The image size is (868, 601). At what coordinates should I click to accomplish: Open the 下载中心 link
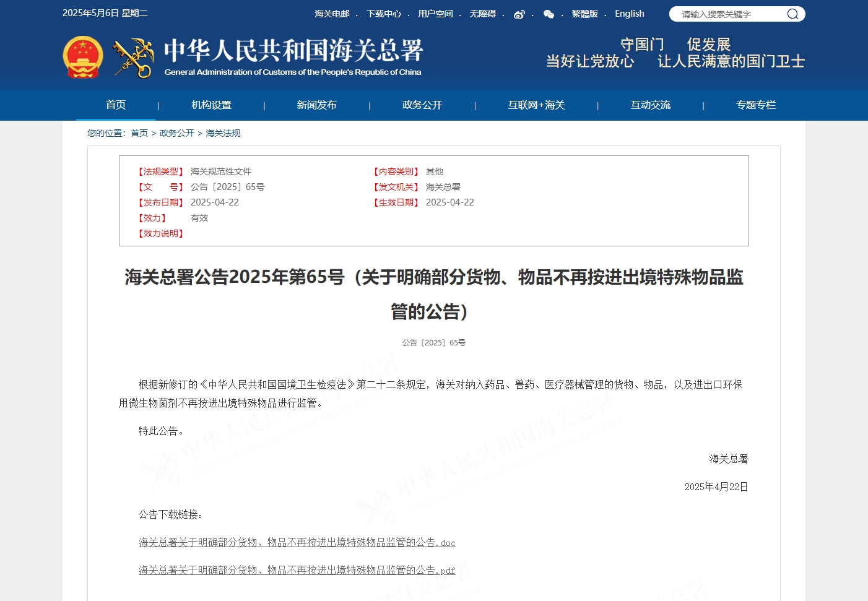pos(383,14)
